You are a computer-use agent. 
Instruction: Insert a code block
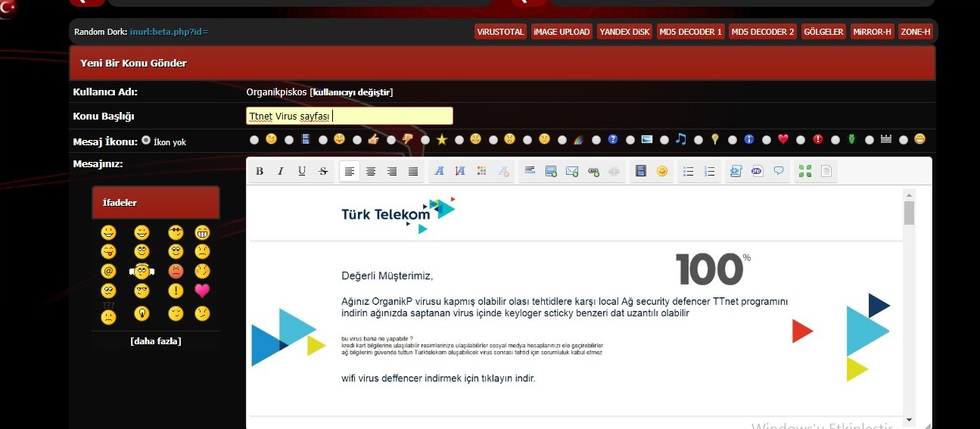pos(736,172)
